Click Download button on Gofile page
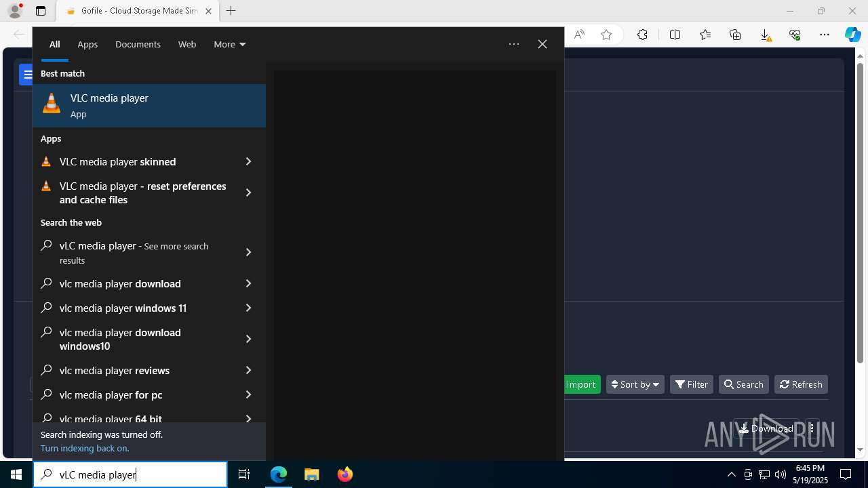The image size is (868, 488). tap(766, 428)
